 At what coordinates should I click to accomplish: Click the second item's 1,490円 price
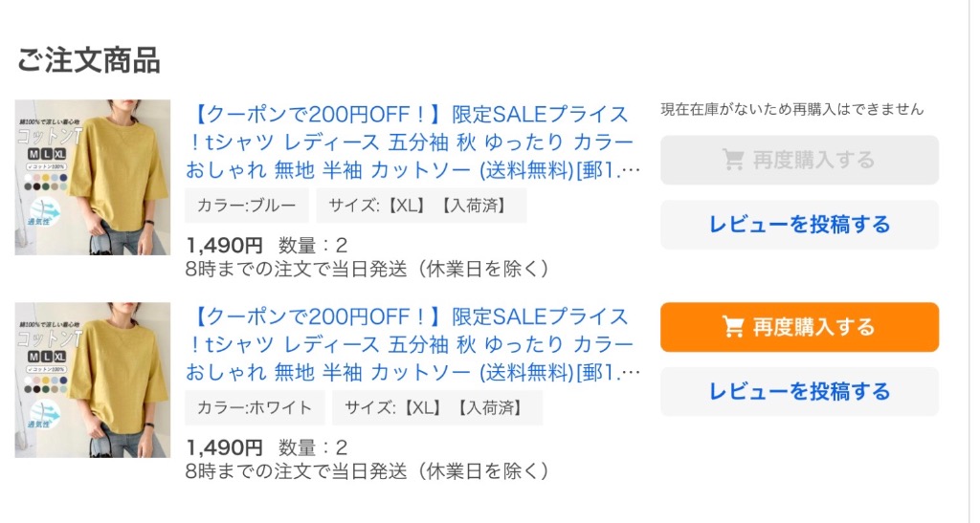224,447
